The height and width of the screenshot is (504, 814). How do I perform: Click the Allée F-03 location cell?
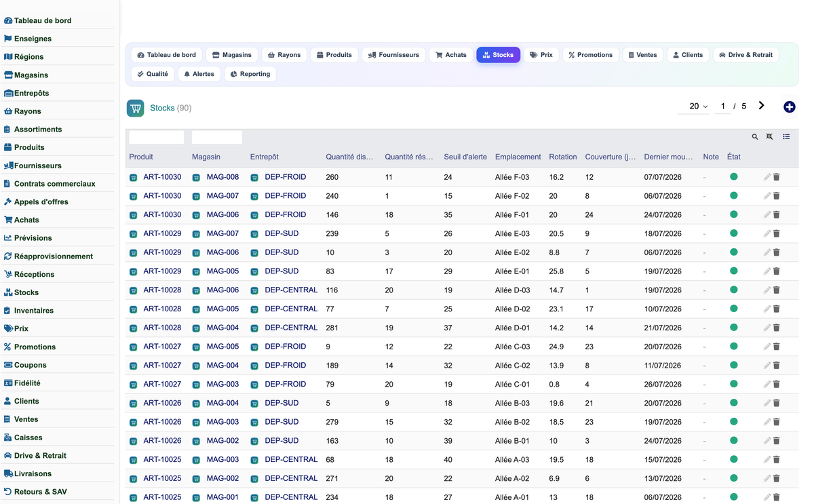tap(512, 177)
